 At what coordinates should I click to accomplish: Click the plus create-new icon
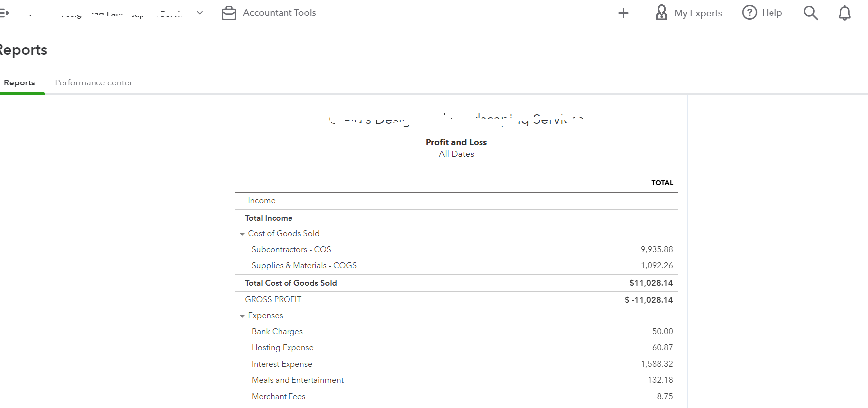tap(623, 13)
